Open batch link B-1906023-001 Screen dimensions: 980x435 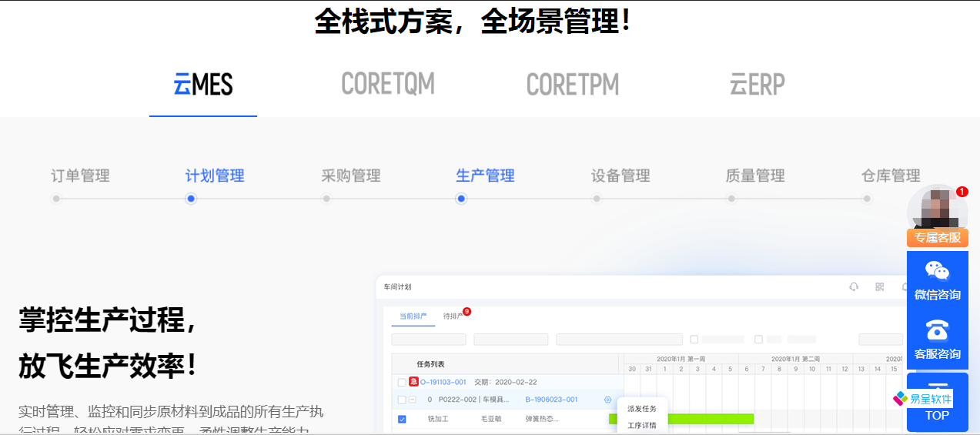[x=551, y=400]
